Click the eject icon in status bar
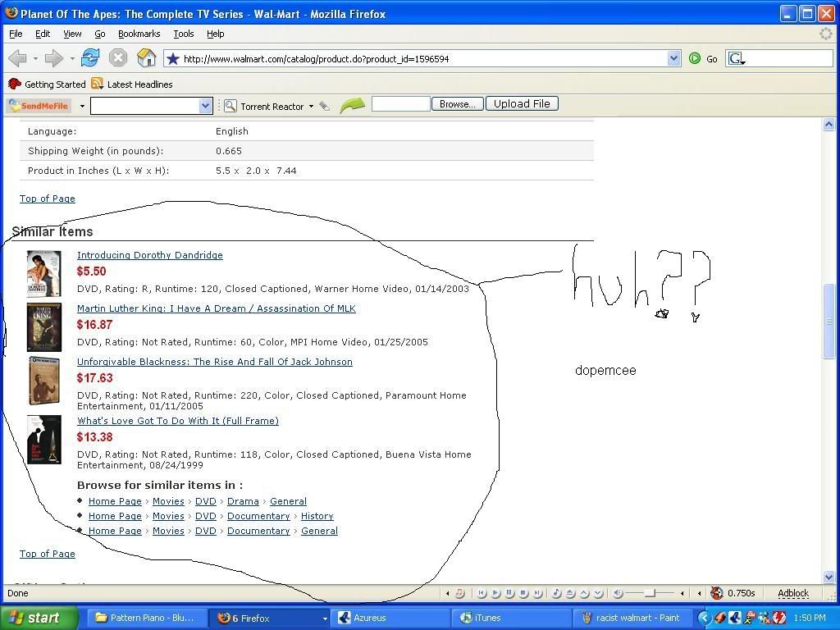840x630 pixels. pos(571,593)
